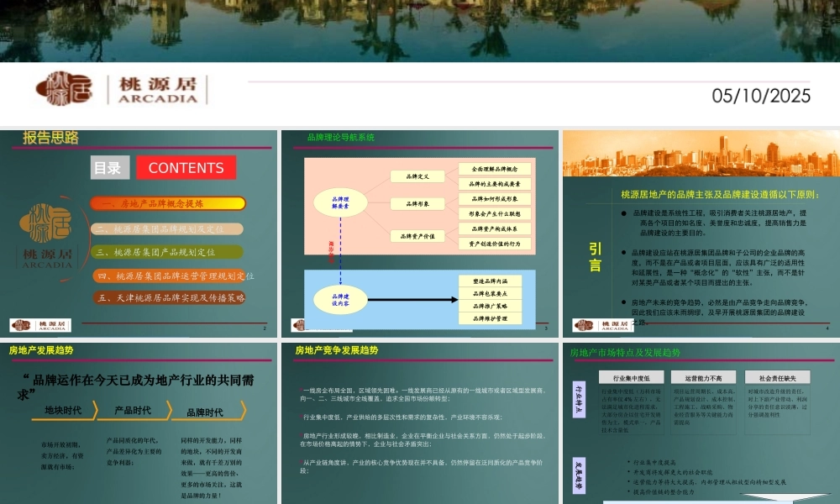840x504 pixels.
Task: Click the 品牌理解要素 oval node
Action: click(x=340, y=202)
